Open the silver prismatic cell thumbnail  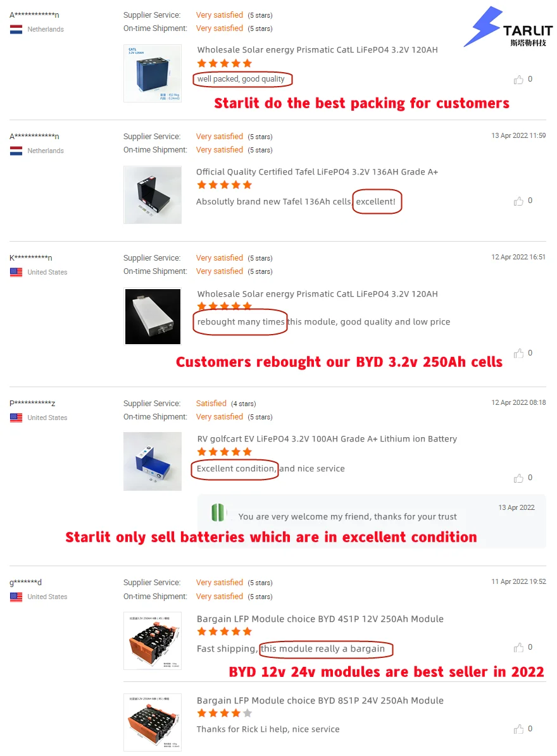(x=153, y=316)
